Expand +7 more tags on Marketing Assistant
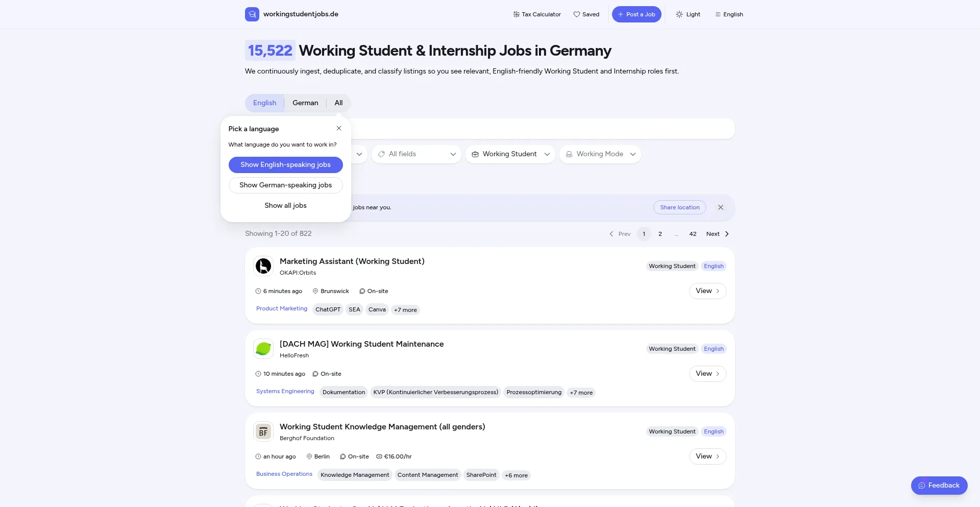The height and width of the screenshot is (507, 980). click(405, 310)
